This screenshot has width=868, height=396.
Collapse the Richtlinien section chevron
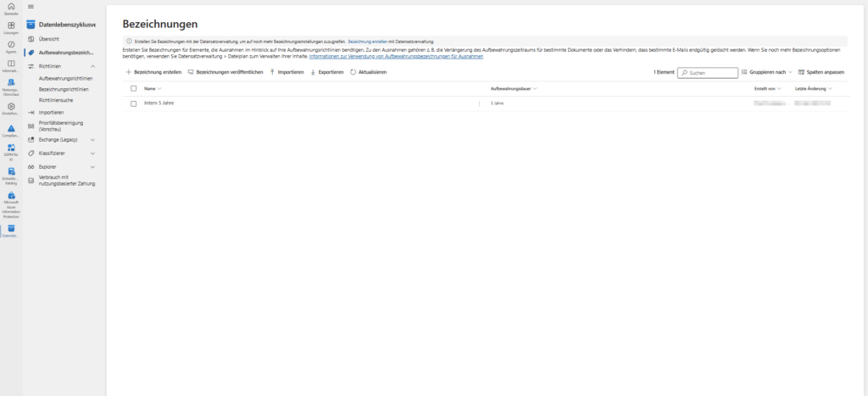click(x=92, y=66)
